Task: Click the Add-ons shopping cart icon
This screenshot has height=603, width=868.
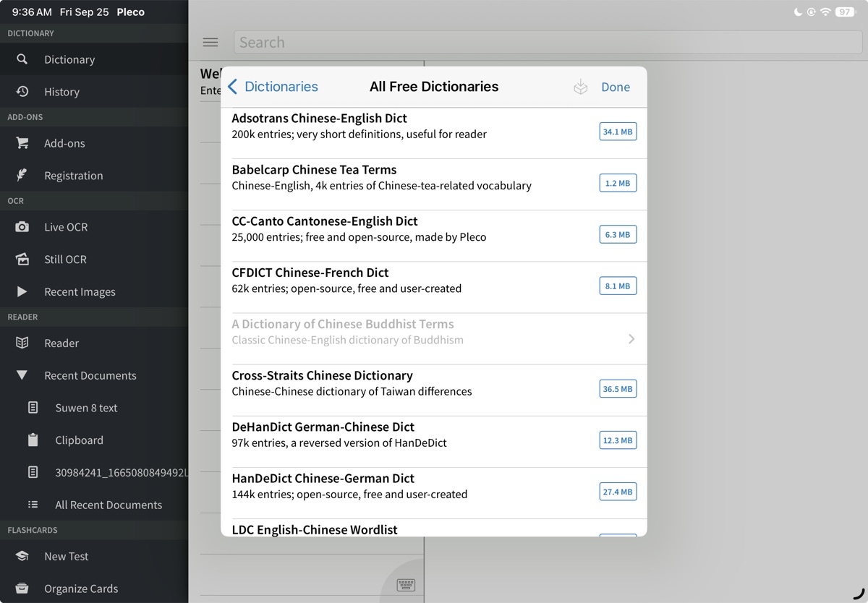Action: pyautogui.click(x=22, y=143)
